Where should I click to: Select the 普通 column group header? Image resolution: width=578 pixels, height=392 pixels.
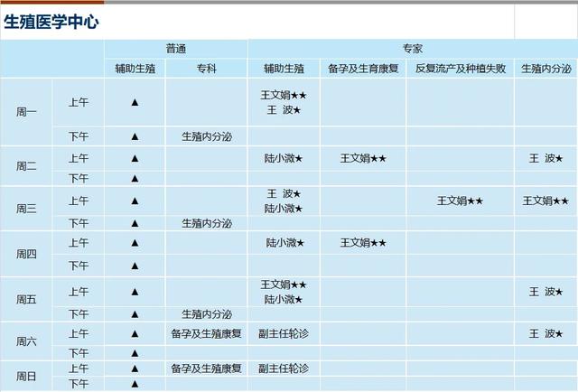coord(176,49)
